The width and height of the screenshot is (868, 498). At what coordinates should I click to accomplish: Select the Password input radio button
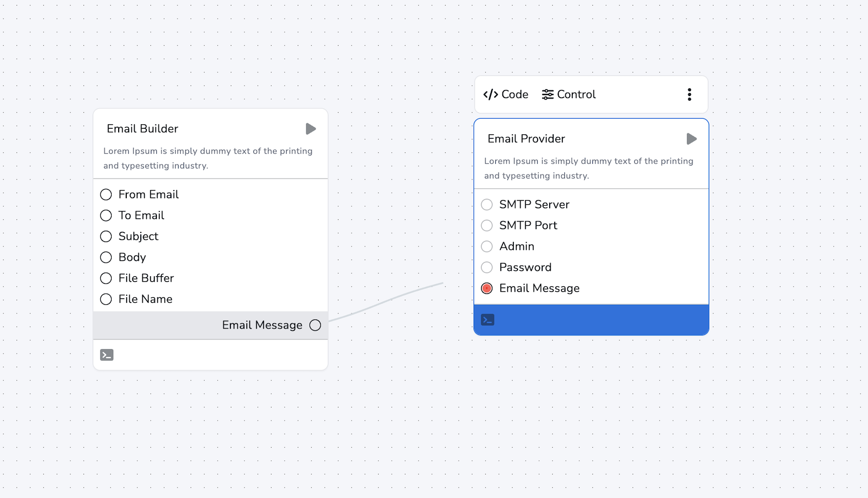point(486,267)
